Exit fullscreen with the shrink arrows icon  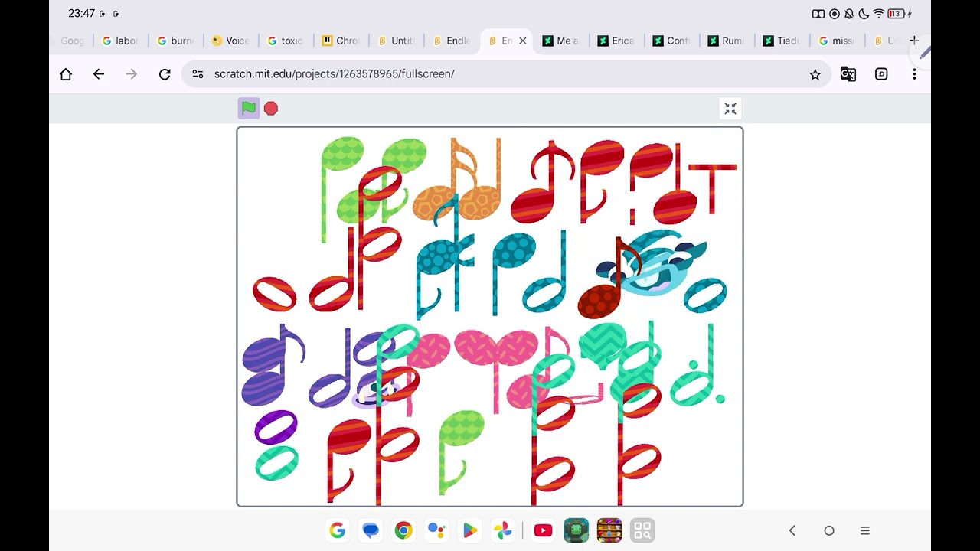tap(730, 109)
